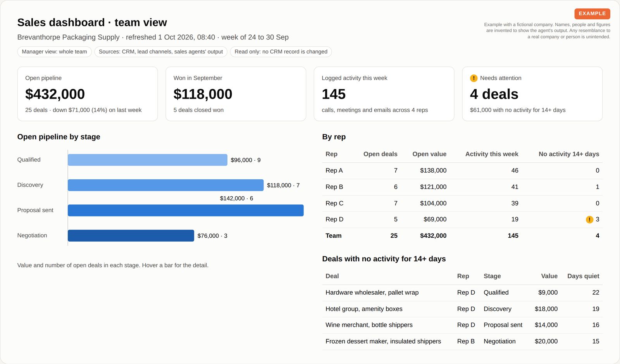Click the warning icon in Rep D row
The image size is (620, 364).
pos(589,220)
